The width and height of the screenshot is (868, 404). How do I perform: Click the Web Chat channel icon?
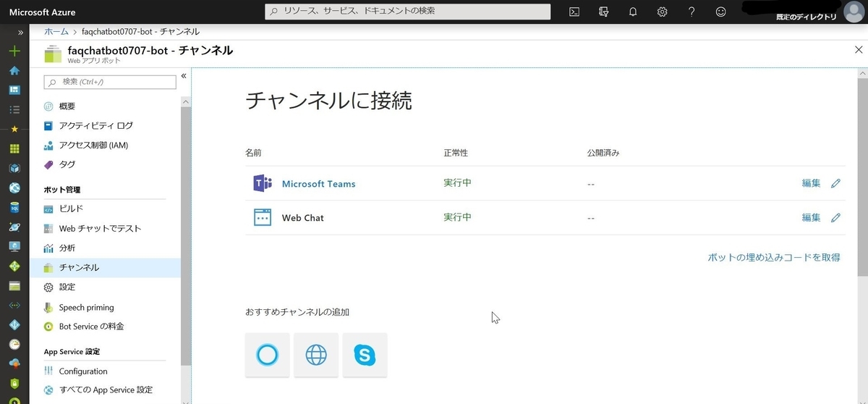coord(263,217)
